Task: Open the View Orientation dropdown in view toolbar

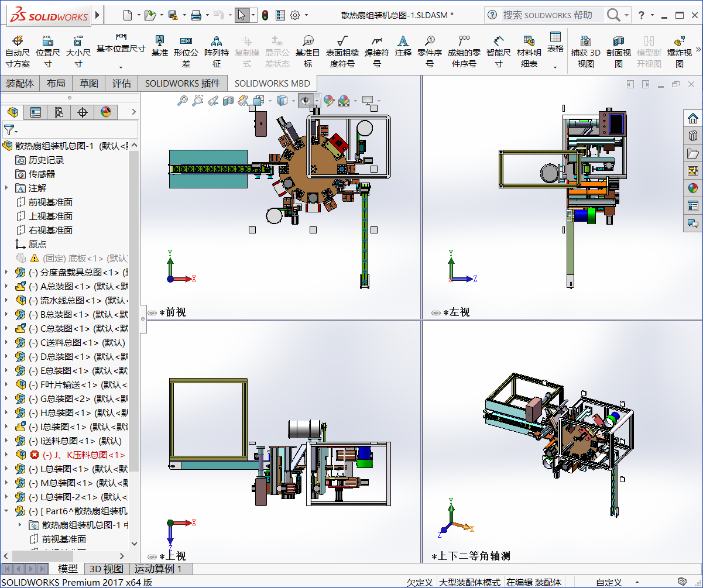Action: coord(270,101)
